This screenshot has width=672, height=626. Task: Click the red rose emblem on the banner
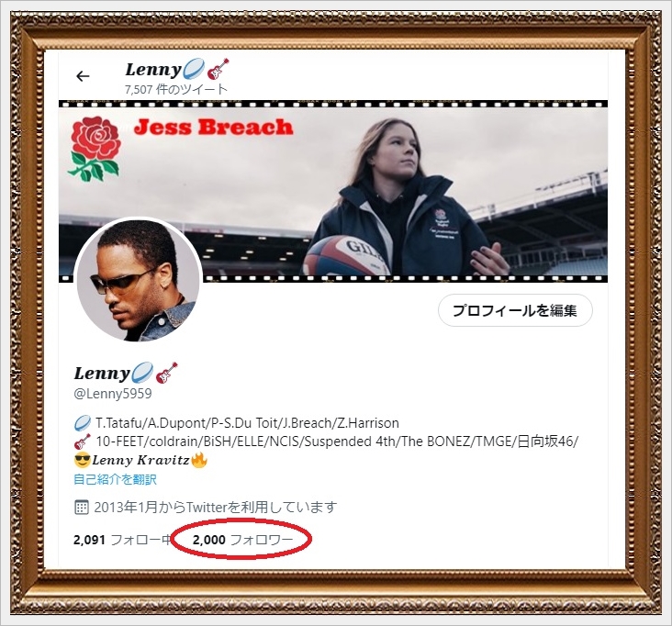point(94,149)
